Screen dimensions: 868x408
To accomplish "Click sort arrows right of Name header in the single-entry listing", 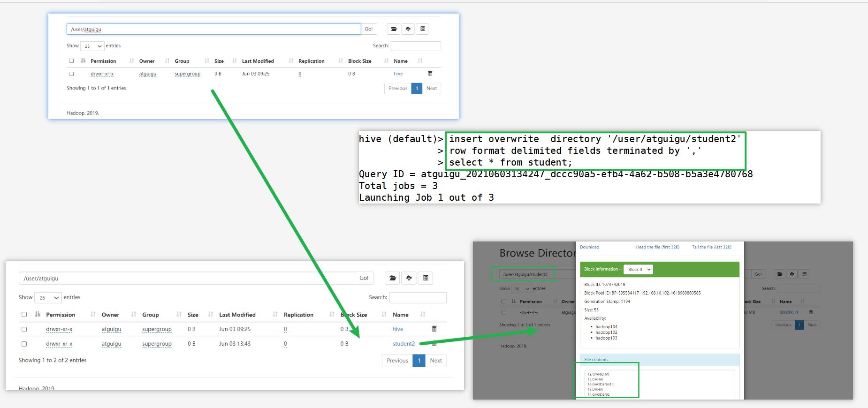I will tap(420, 61).
